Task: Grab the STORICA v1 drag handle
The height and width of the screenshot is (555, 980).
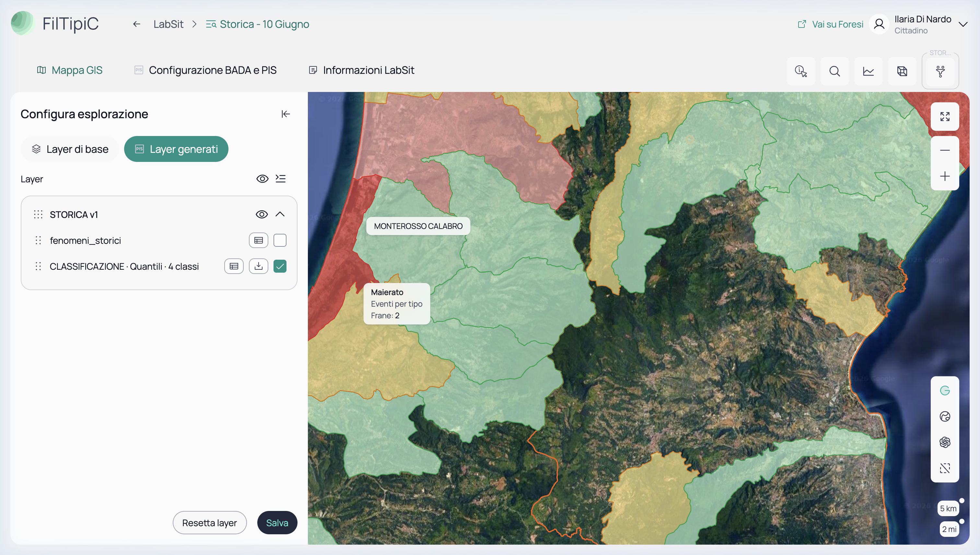Action: 38,215
